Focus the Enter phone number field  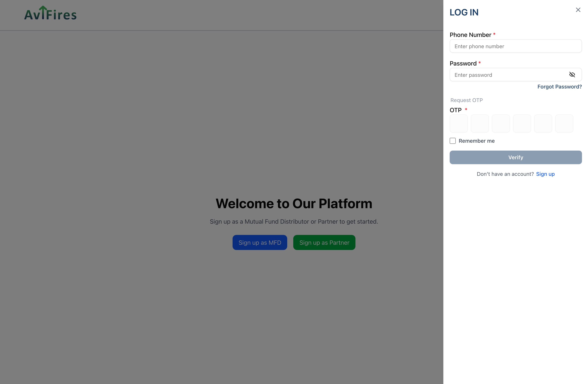[x=515, y=46]
